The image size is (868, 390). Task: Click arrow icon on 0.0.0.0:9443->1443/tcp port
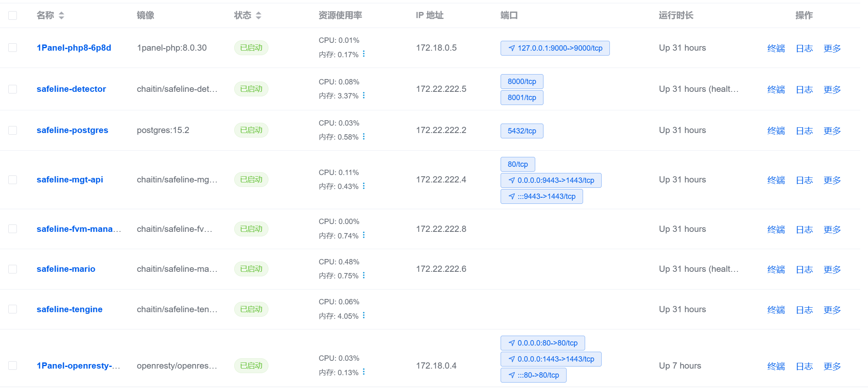point(512,180)
